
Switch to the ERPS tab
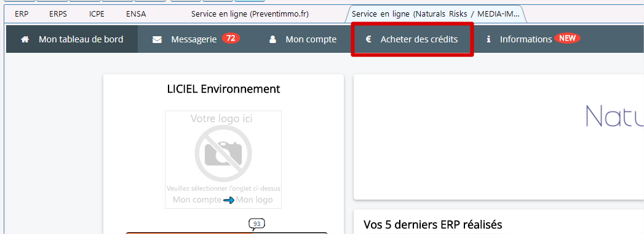coord(58,14)
